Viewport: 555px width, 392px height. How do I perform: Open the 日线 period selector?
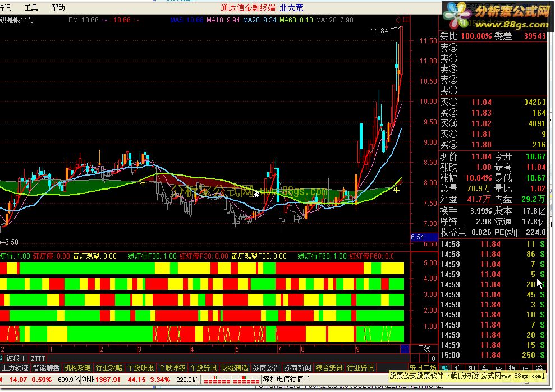tap(424, 349)
